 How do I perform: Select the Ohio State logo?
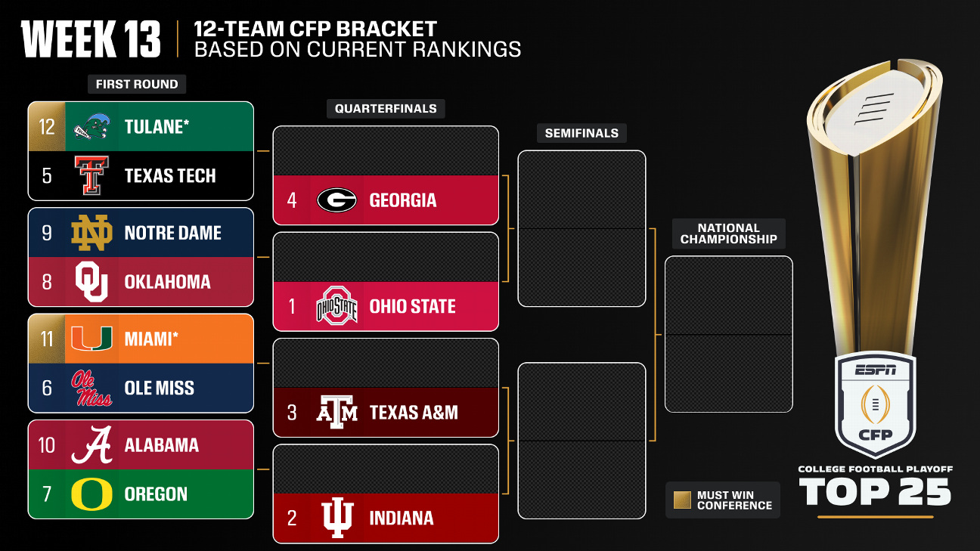click(336, 307)
